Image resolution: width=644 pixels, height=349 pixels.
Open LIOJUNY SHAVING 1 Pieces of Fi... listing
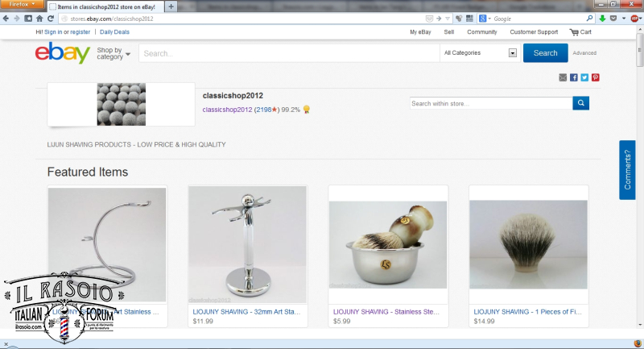pyautogui.click(x=527, y=312)
